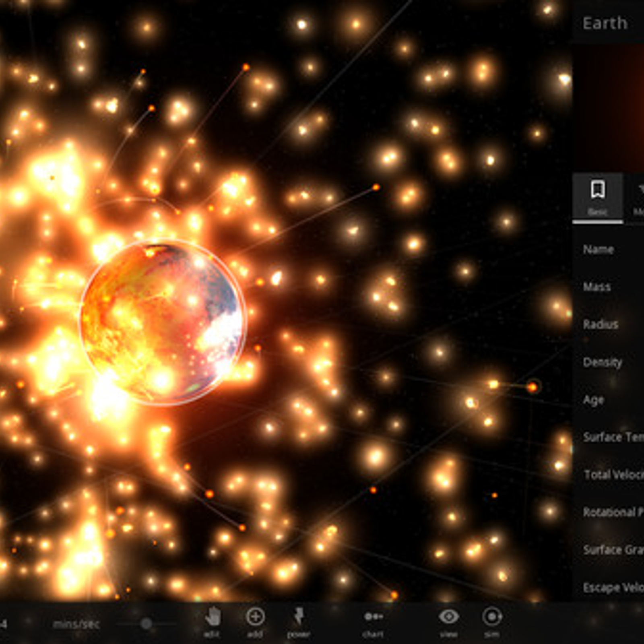The image size is (644, 644).
Task: Click the burning Earth planet
Action: pyautogui.click(x=162, y=321)
